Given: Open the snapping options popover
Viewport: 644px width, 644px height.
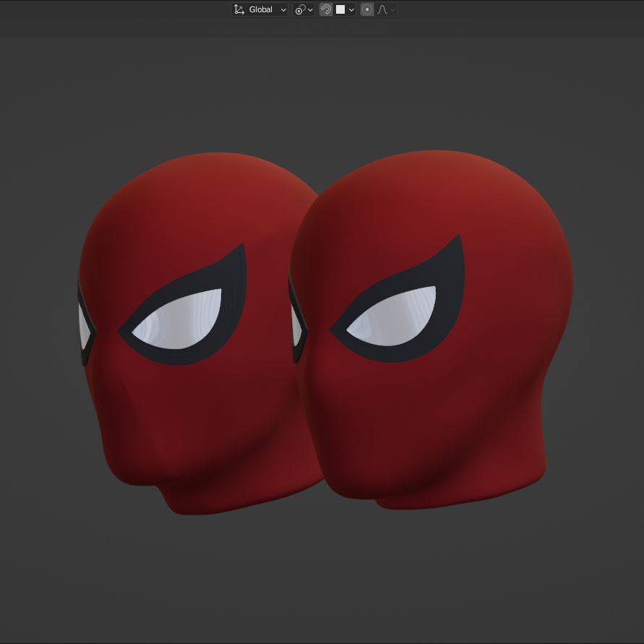Looking at the screenshot, I should [345, 9].
